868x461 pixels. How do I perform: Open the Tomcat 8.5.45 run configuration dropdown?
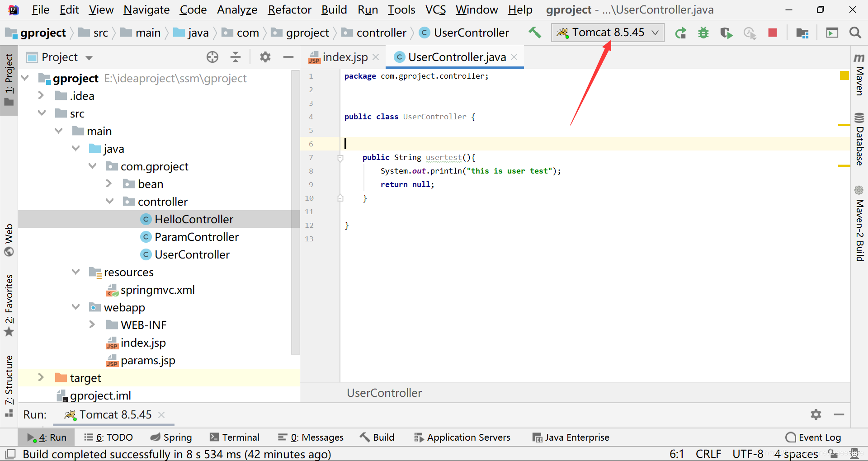click(x=608, y=33)
